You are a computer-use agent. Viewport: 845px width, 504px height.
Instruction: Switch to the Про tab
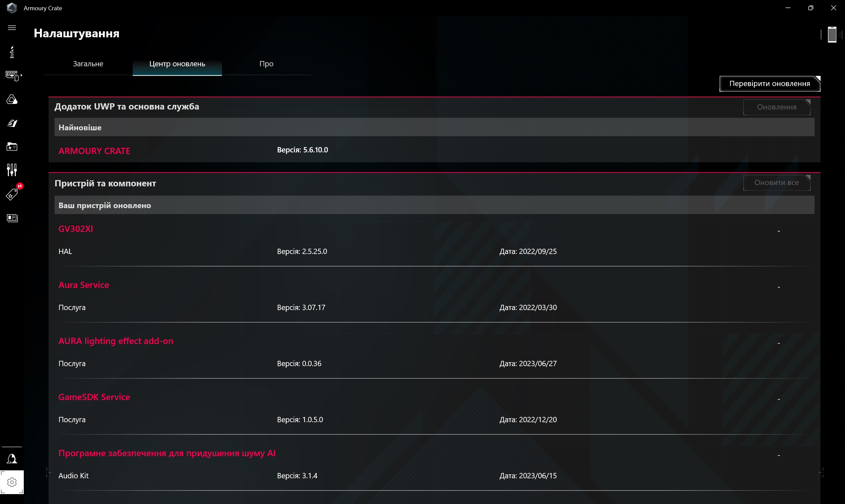[x=266, y=64]
